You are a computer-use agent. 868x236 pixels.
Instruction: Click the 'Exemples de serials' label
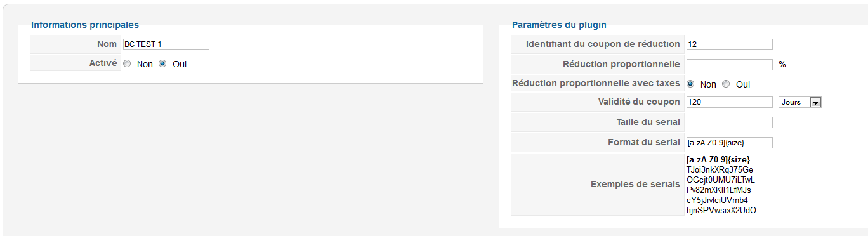click(635, 185)
